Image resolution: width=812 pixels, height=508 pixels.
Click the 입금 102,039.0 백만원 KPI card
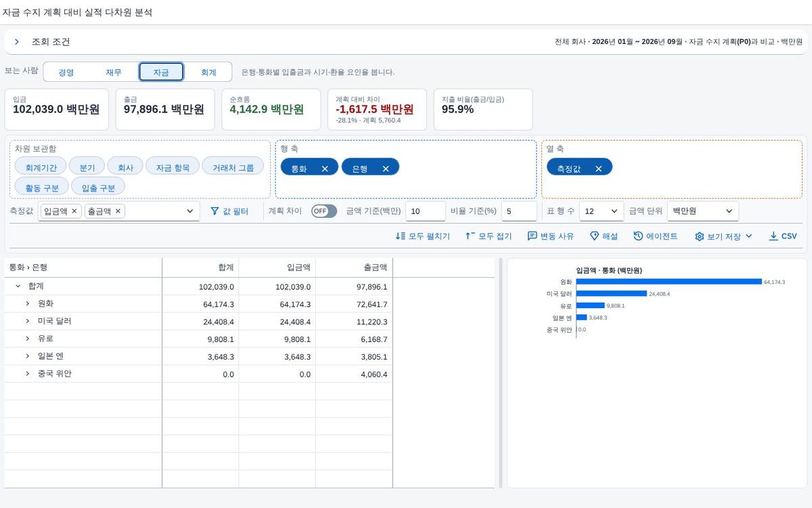tap(56, 109)
